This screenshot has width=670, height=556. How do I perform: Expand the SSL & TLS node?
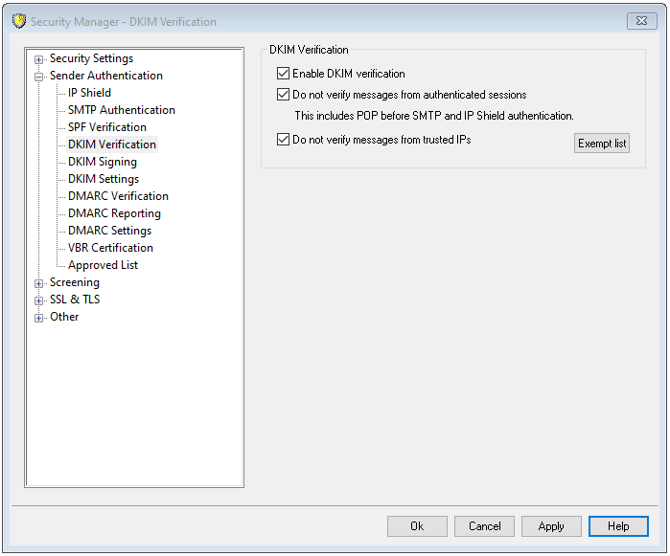40,300
